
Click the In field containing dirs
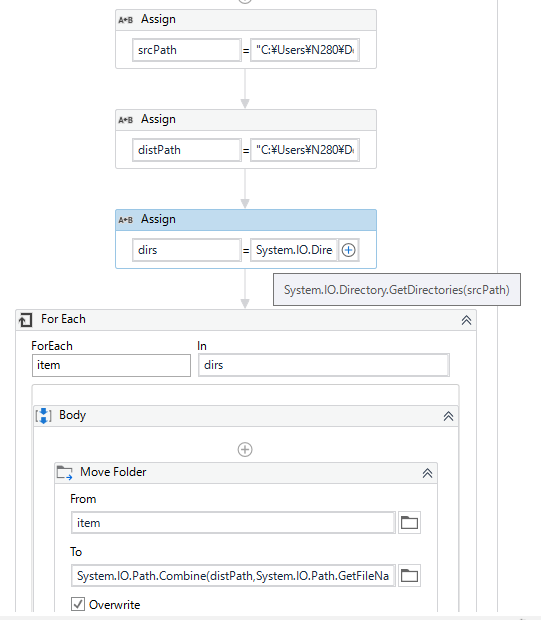[x=324, y=365]
